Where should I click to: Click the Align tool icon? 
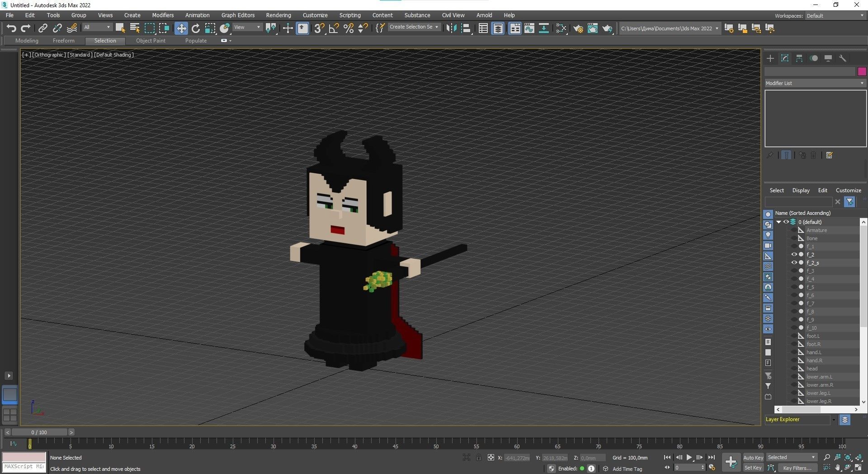tap(466, 28)
